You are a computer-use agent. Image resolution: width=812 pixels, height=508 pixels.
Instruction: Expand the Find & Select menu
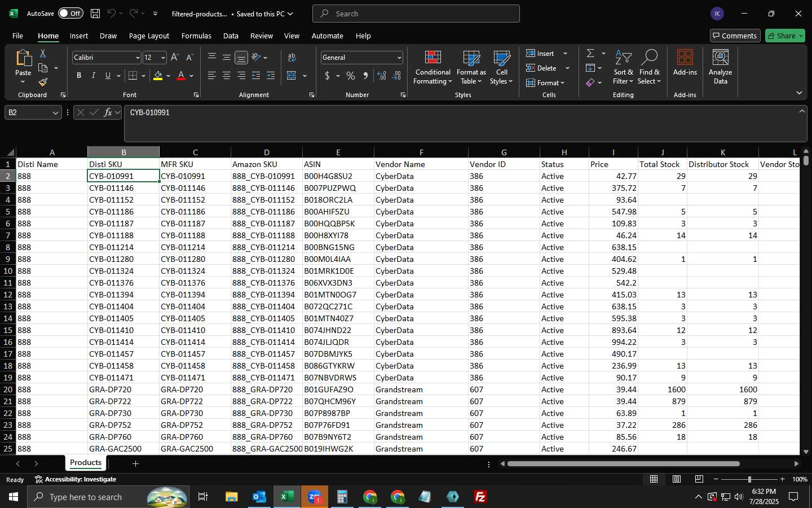649,67
